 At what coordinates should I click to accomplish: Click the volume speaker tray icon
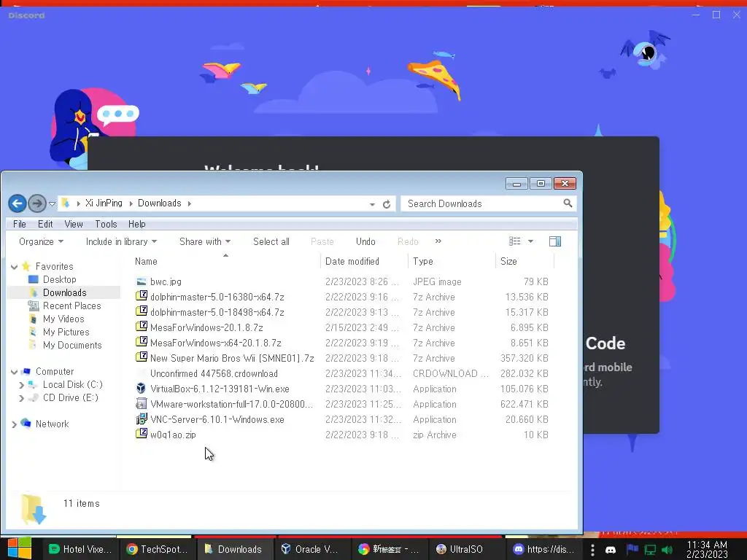(667, 550)
